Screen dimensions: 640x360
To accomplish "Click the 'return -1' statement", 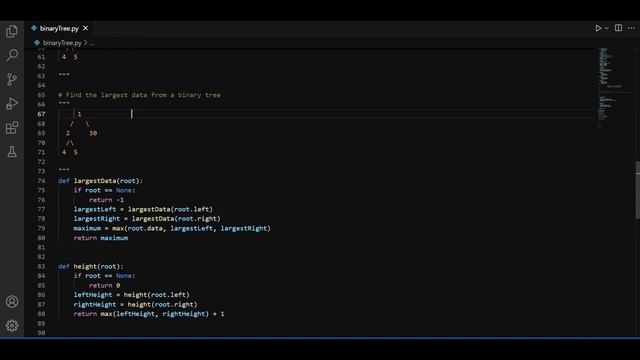I will click(x=107, y=200).
